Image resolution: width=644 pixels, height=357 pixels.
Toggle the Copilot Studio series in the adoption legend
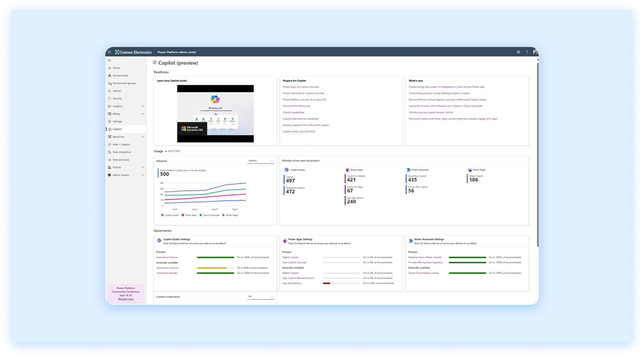pos(172,215)
